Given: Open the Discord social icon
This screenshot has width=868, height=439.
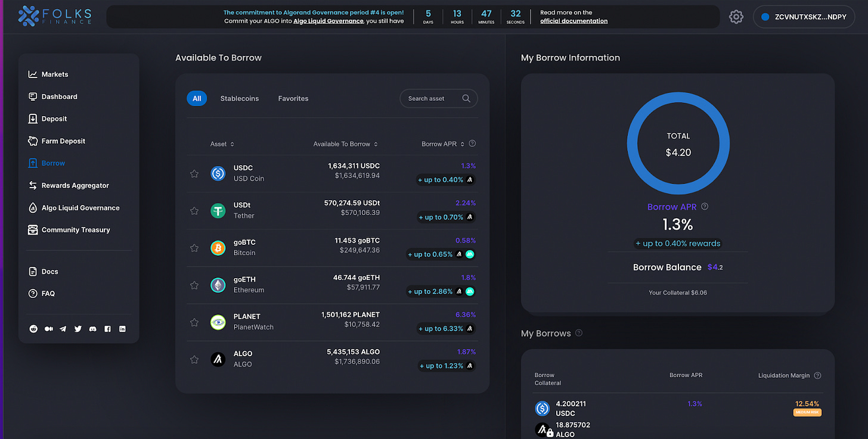Looking at the screenshot, I should pos(93,329).
